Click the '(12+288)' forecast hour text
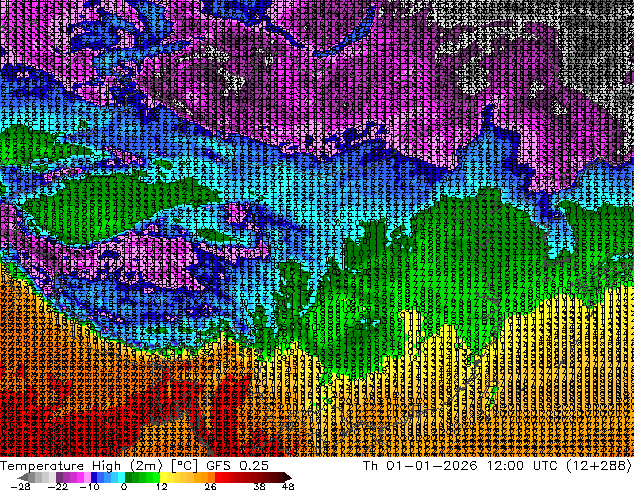Image resolution: width=634 pixels, height=490 pixels. (599, 466)
